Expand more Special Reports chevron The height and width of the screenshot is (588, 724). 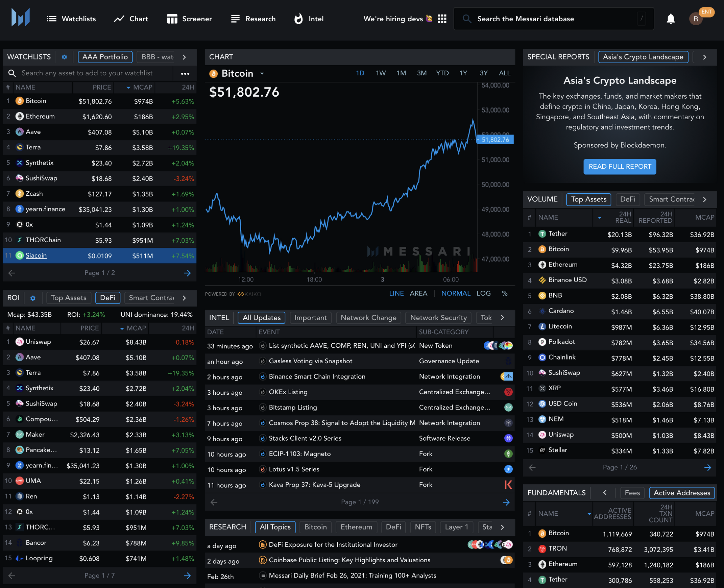(705, 57)
